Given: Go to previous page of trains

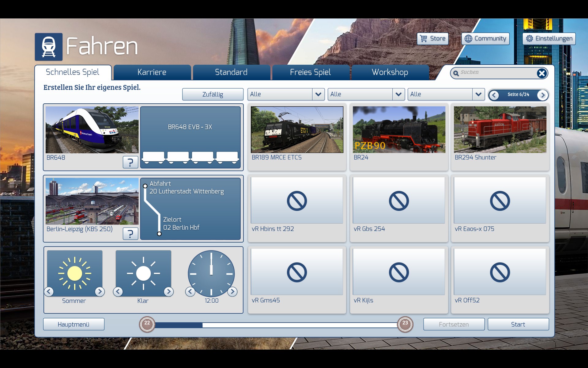Looking at the screenshot, I should coord(494,95).
